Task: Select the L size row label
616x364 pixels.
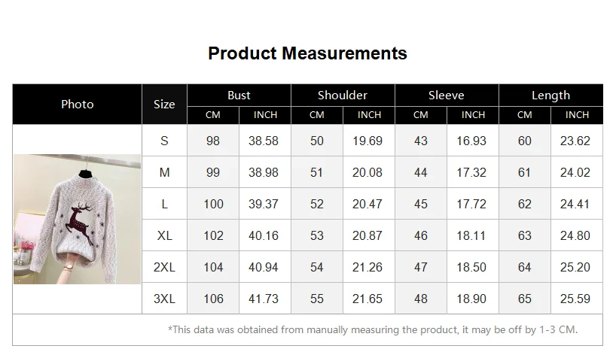Action: (164, 204)
